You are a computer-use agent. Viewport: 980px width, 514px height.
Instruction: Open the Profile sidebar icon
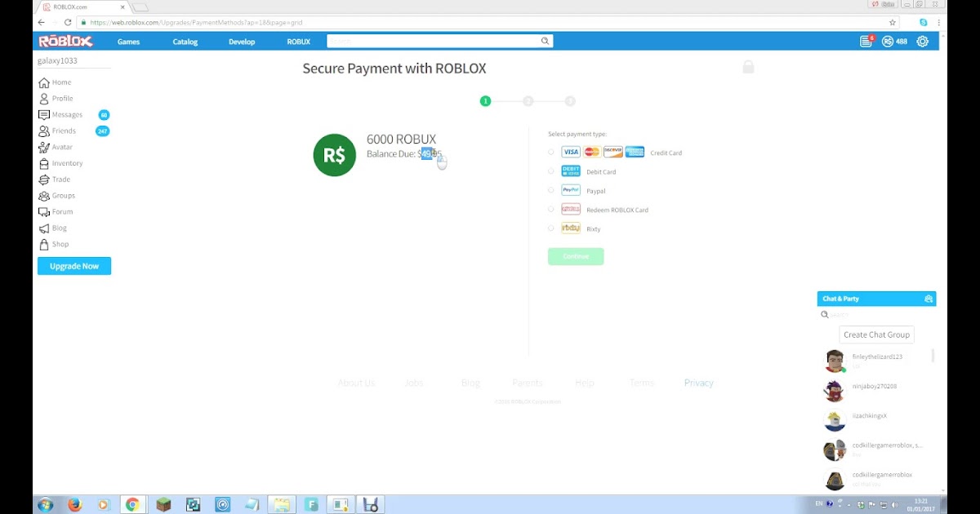(44, 99)
